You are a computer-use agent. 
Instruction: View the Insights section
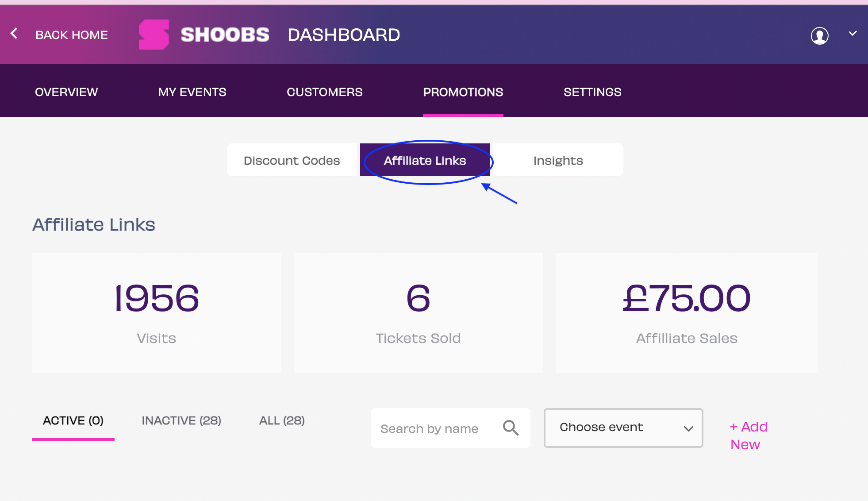(558, 160)
